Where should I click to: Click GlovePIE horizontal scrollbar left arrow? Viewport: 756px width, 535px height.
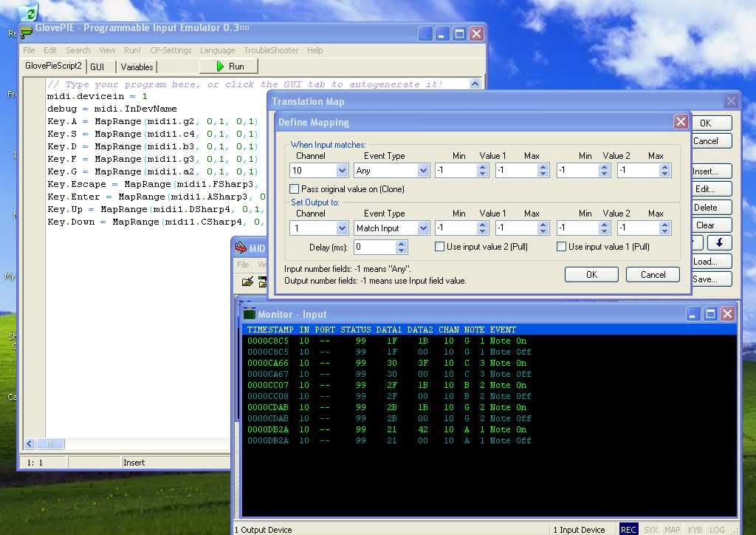tap(30, 444)
